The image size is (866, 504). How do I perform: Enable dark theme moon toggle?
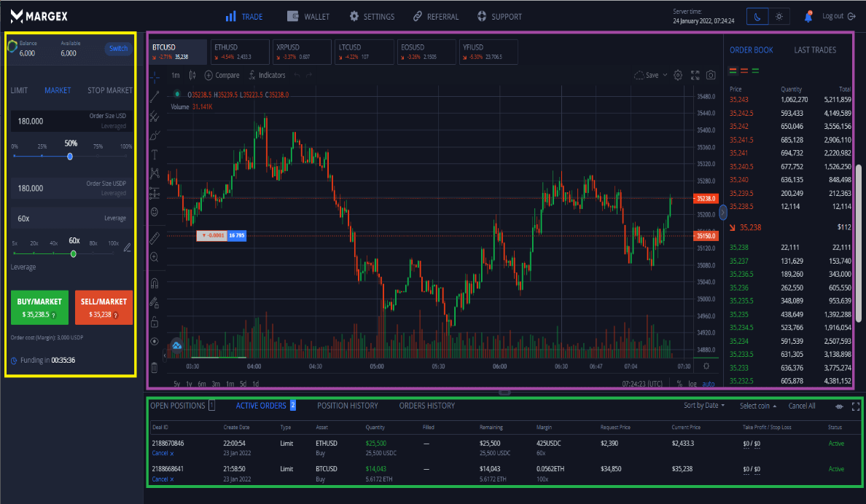(x=758, y=16)
